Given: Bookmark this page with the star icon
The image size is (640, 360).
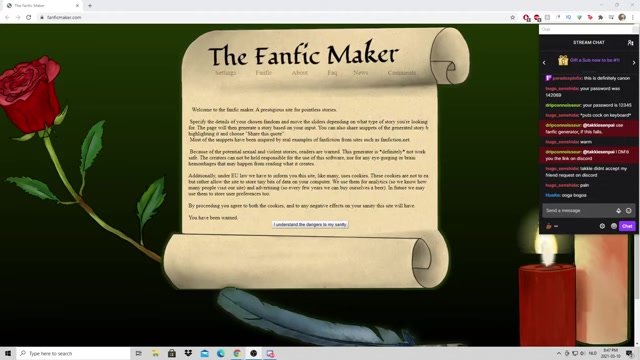Looking at the screenshot, I should click(x=513, y=17).
